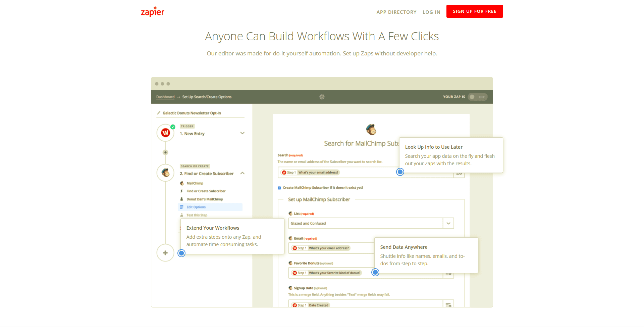Click the pencil icon to rename the Zap

pos(159,113)
